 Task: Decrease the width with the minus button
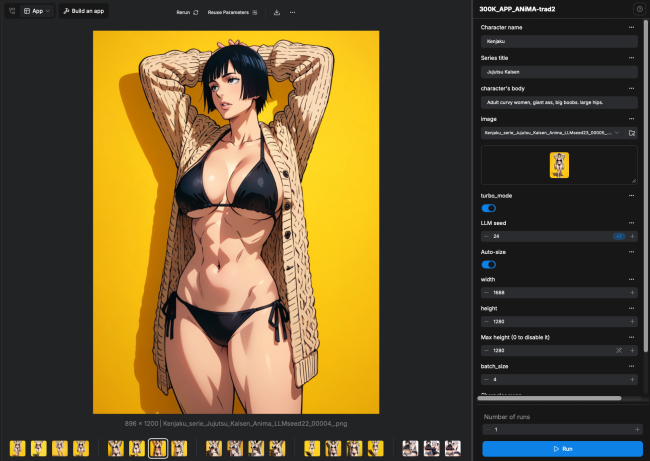(x=486, y=293)
